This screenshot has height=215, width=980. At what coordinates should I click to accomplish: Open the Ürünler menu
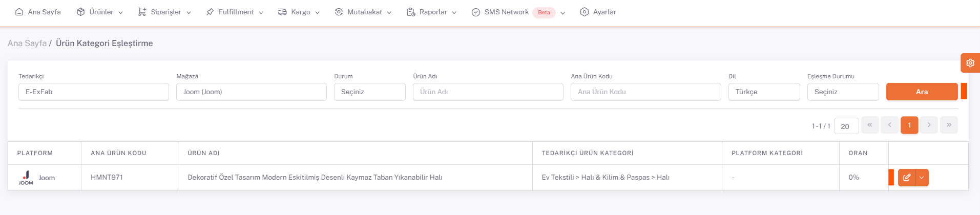click(100, 12)
